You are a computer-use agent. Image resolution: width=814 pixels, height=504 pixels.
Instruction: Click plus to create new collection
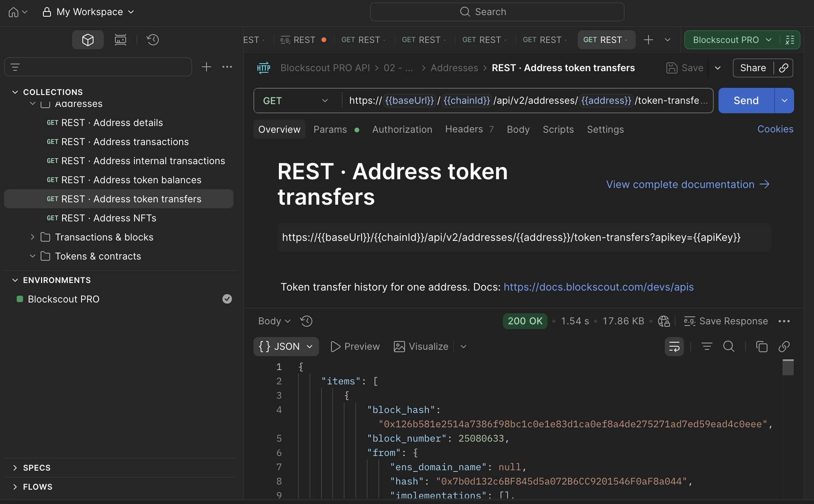pos(206,67)
